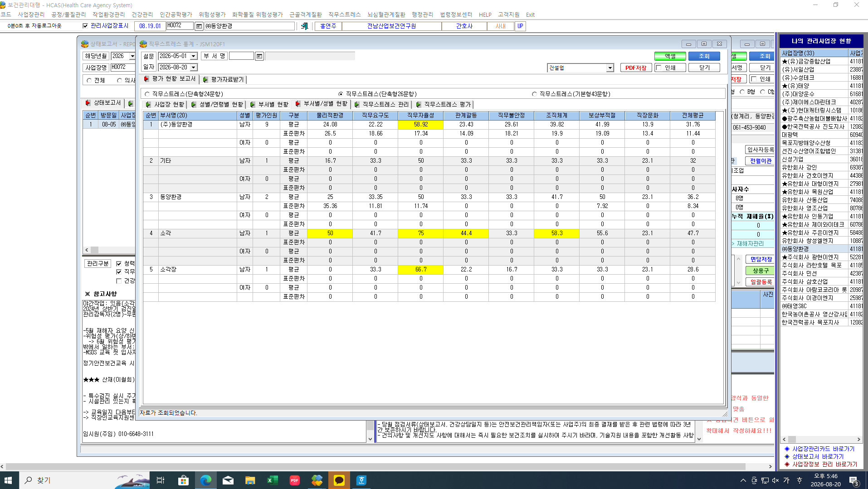The image size is (868, 489).
Task: Open Microsoft Edge from the taskbar
Action: pyautogui.click(x=205, y=480)
